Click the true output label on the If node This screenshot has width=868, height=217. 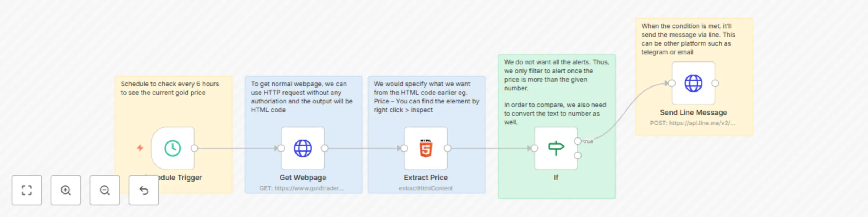(x=589, y=141)
